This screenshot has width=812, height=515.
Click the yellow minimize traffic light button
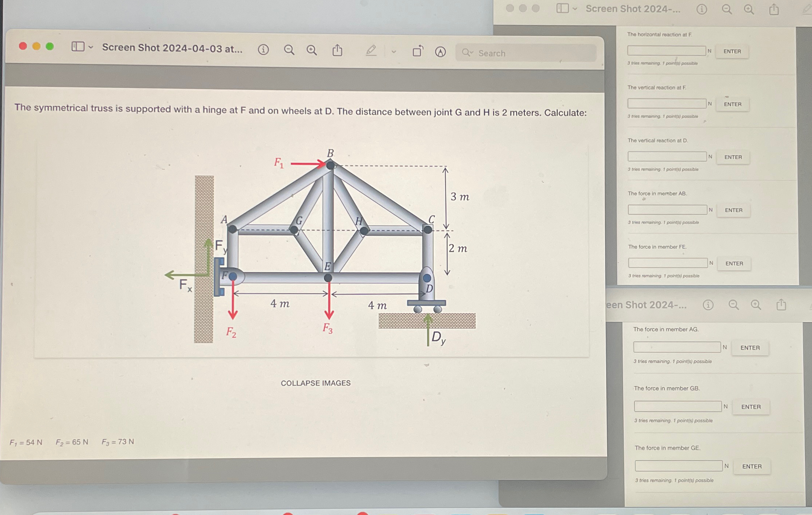[35, 47]
